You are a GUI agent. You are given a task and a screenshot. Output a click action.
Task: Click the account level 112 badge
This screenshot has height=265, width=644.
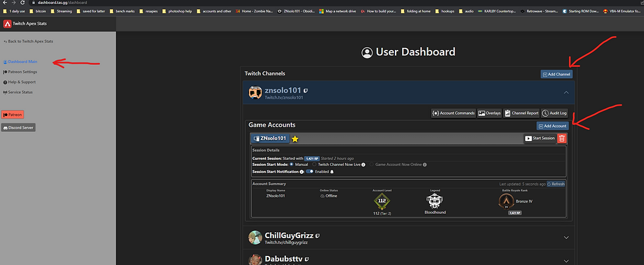[382, 201]
